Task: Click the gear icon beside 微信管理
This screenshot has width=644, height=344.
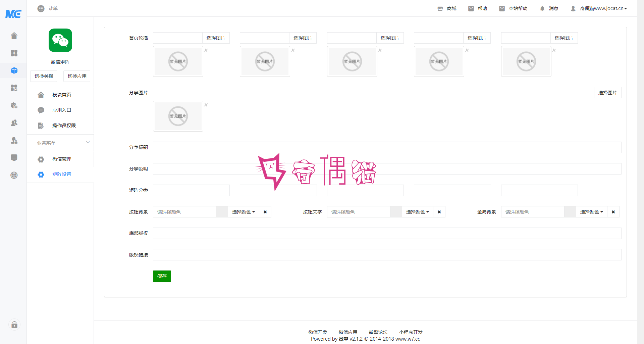Action: click(x=41, y=159)
